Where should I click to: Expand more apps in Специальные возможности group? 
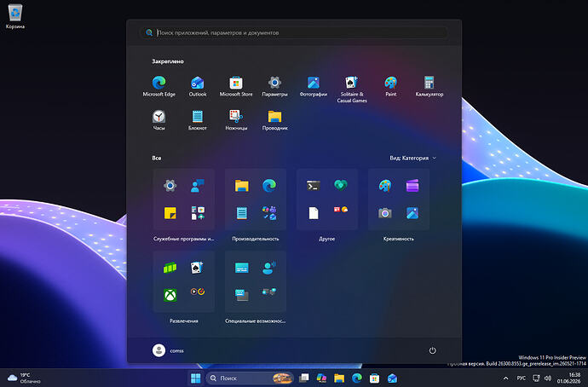click(x=269, y=292)
